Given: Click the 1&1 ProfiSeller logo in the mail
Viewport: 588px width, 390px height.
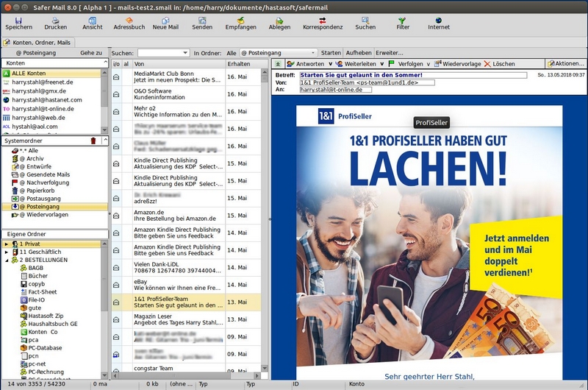Looking at the screenshot, I should [x=345, y=116].
